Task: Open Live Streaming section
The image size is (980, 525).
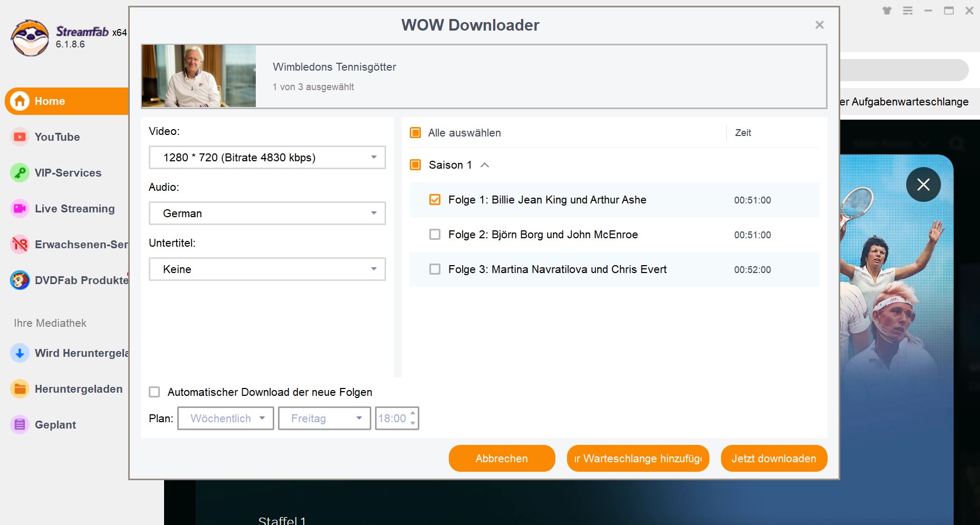Action: [74, 209]
